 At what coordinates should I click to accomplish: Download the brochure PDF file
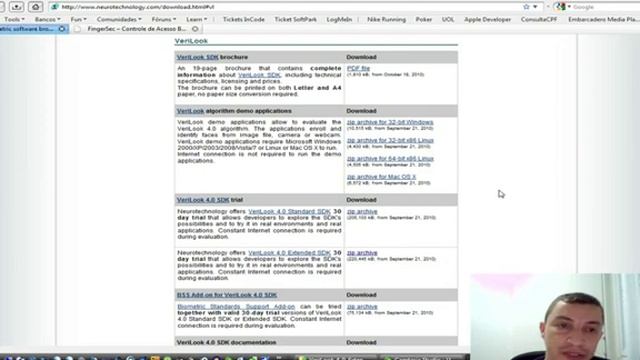(358, 68)
